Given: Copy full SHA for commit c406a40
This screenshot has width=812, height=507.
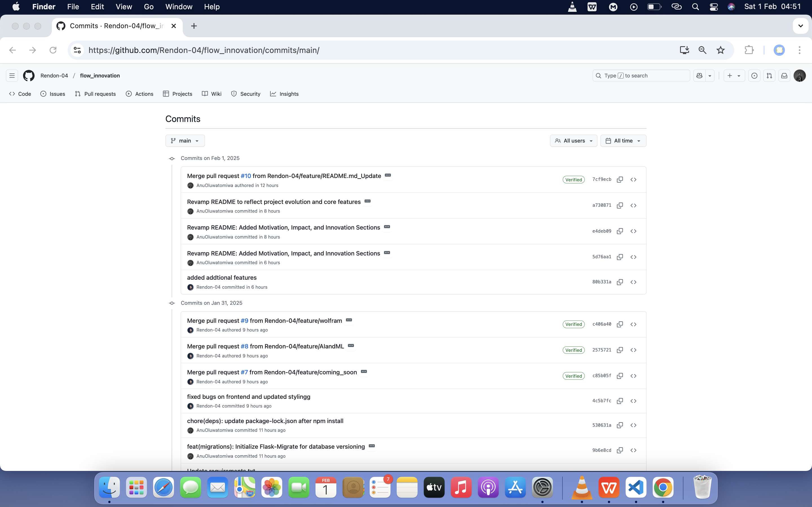Looking at the screenshot, I should tap(620, 324).
